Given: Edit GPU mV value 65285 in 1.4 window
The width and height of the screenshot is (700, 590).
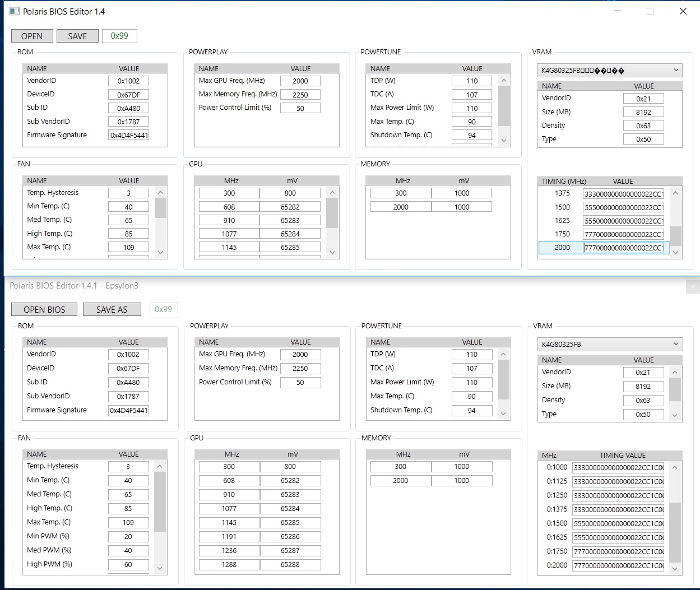Looking at the screenshot, I should tap(290, 247).
